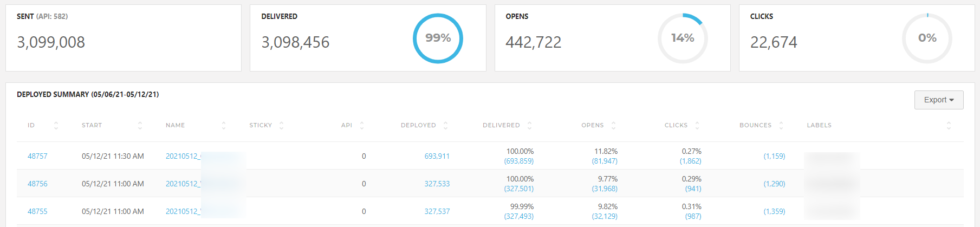
Task: Sort by Start date column arrows
Action: click(140, 126)
